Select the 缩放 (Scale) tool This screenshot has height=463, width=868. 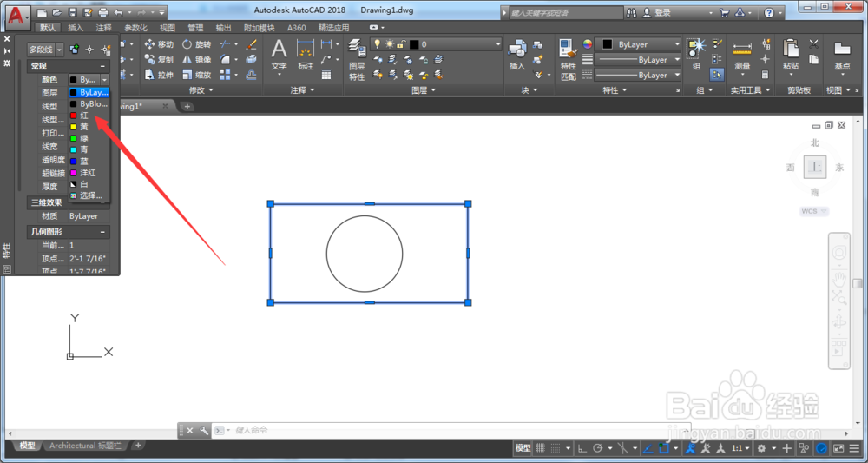coord(196,75)
